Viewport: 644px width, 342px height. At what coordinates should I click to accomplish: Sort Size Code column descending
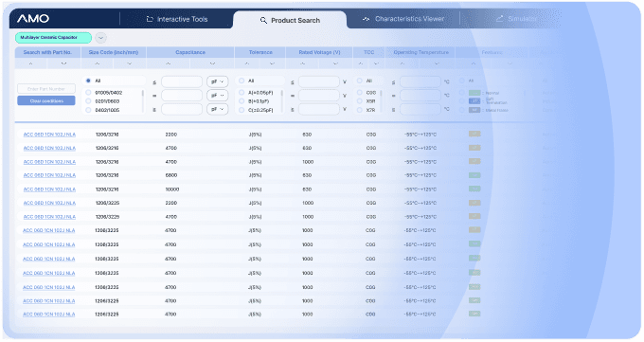130,63
